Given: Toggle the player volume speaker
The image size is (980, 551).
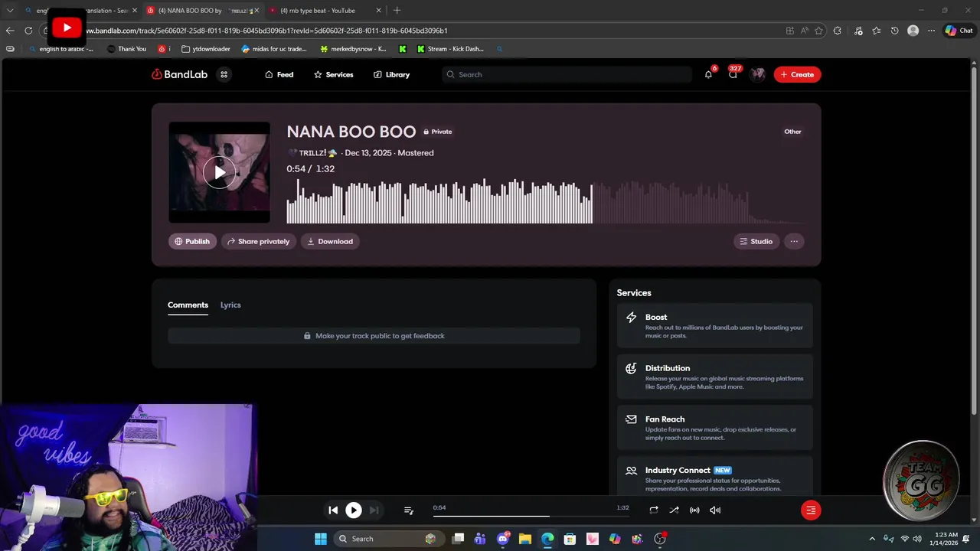Looking at the screenshot, I should point(715,510).
